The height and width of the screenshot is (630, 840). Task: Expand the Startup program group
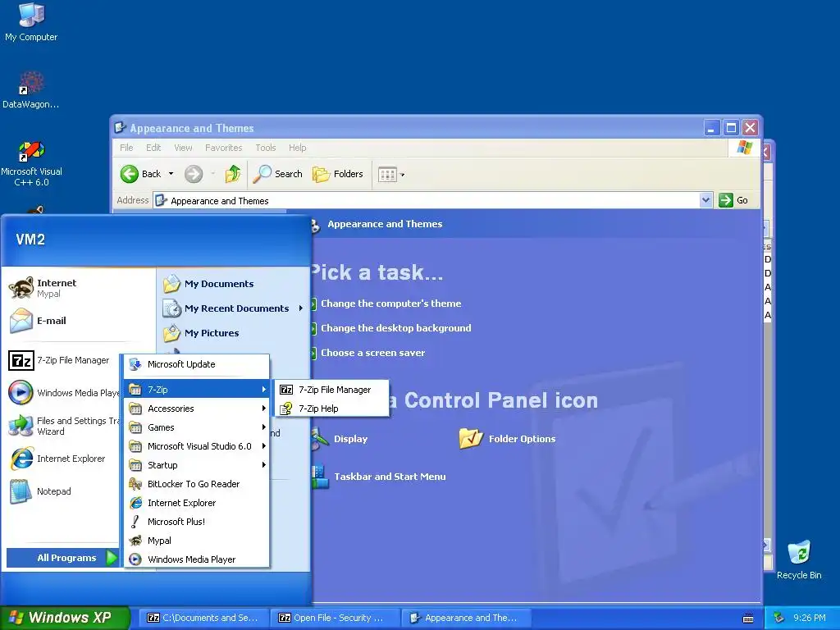(x=197, y=465)
